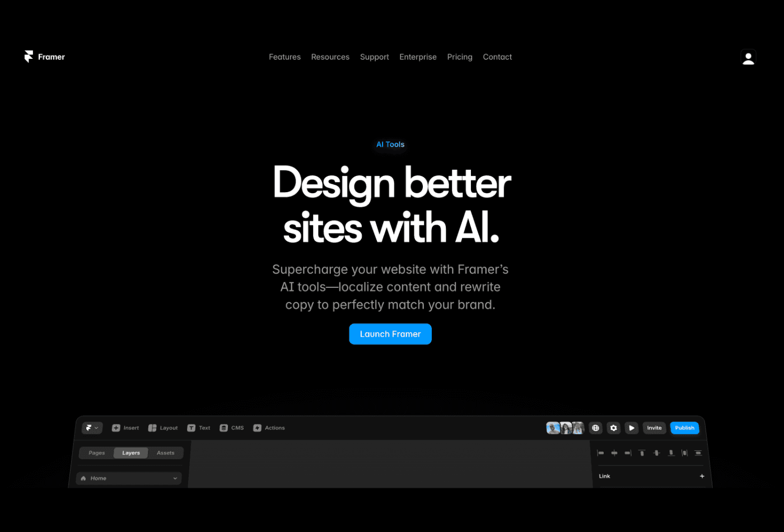784x532 pixels.
Task: Click the blue Publish button
Action: point(684,428)
